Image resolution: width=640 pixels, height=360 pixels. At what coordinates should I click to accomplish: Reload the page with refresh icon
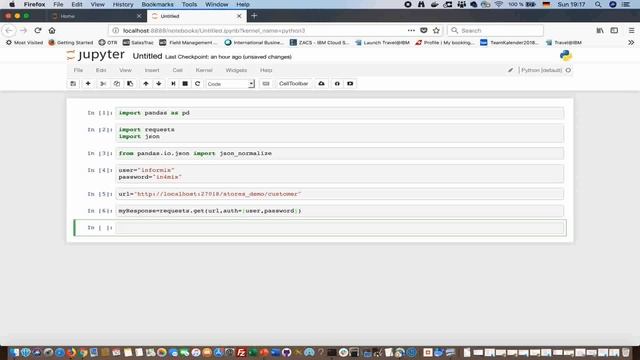click(x=38, y=31)
